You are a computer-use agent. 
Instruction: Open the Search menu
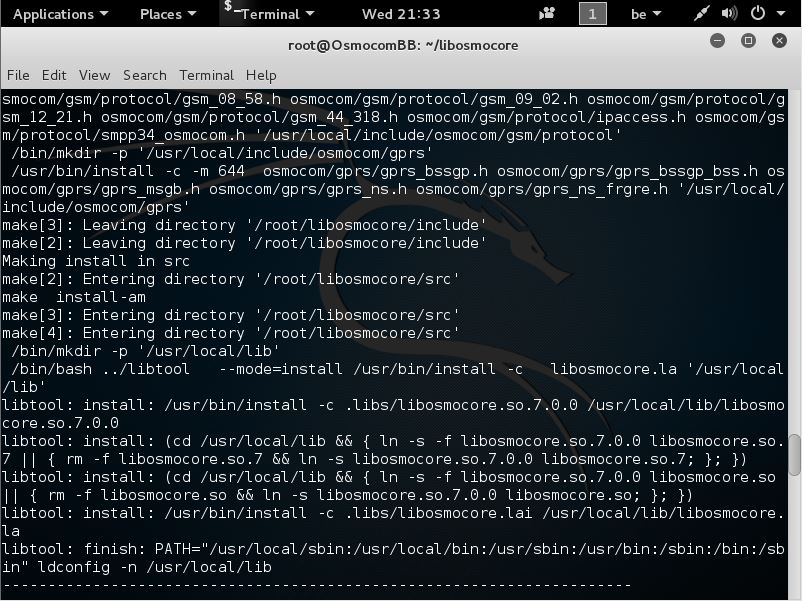pos(144,75)
